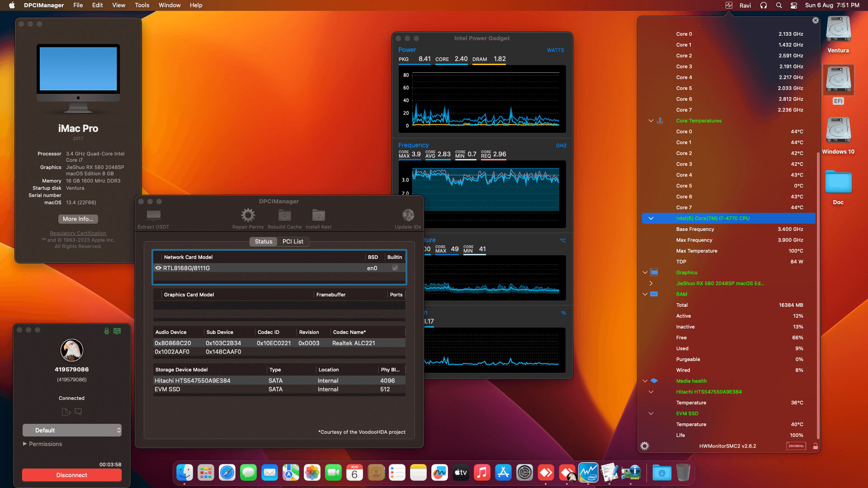Viewport: 868px width, 488px height.
Task: Click the More Info... button
Action: pyautogui.click(x=78, y=219)
